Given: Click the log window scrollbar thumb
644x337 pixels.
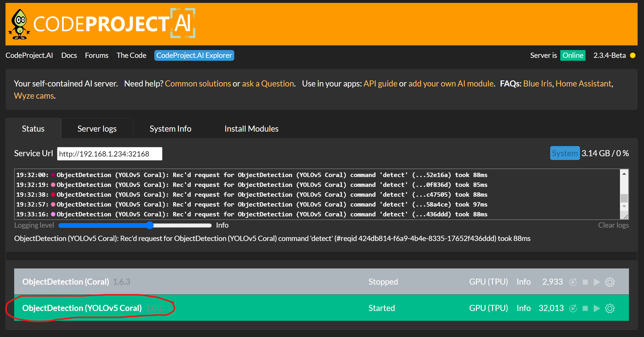Looking at the screenshot, I should point(624,198).
